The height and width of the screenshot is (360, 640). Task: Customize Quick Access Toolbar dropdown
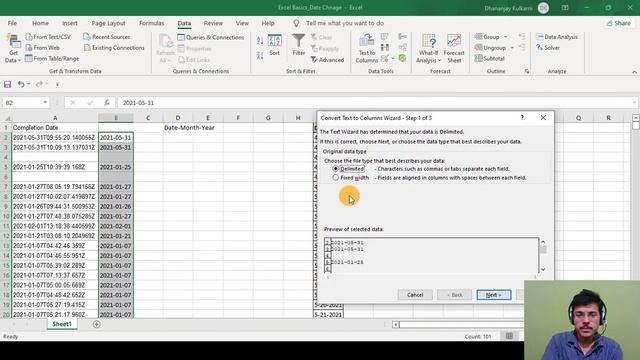pos(57,84)
